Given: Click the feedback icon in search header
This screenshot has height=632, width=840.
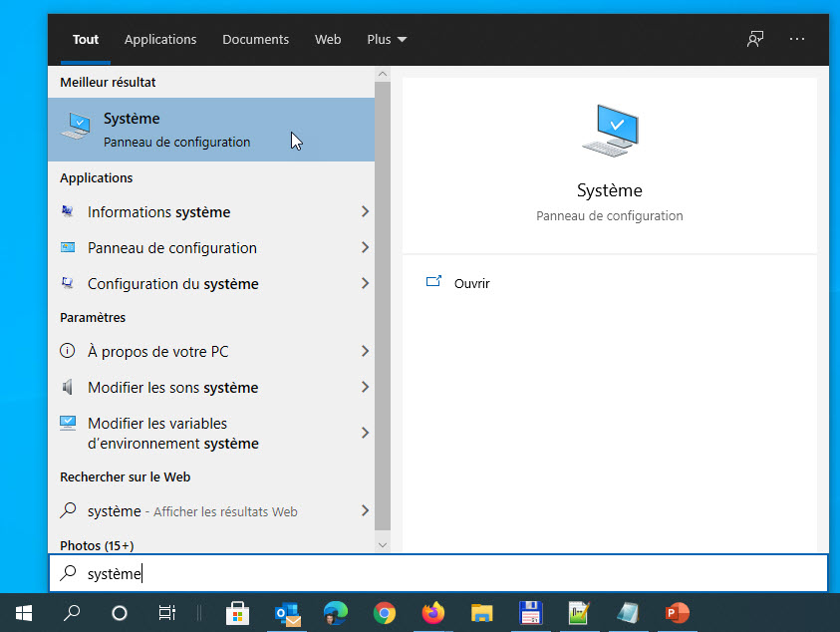Looking at the screenshot, I should click(755, 39).
